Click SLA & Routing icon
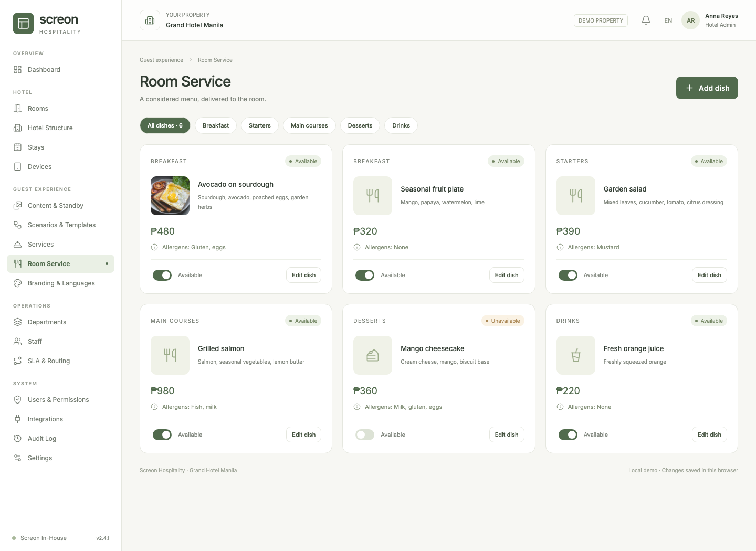The height and width of the screenshot is (551, 756). click(x=17, y=361)
